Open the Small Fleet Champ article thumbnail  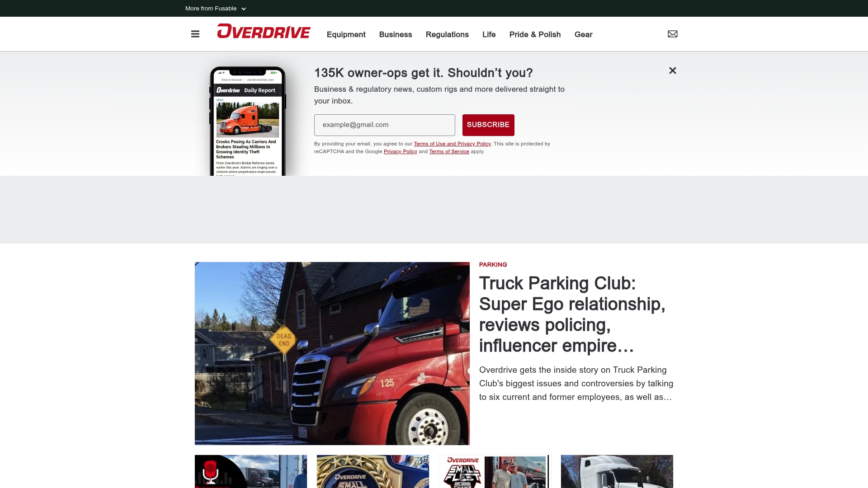[x=495, y=471]
